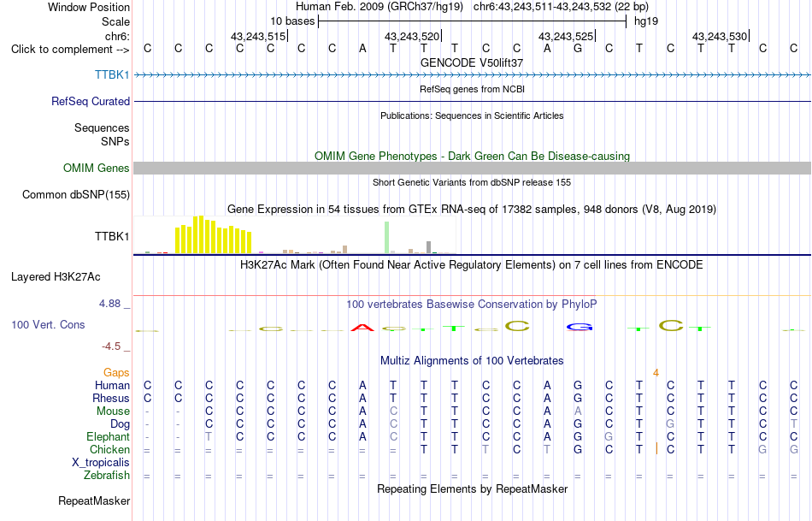Click the hg19 label beside the scale bar
This screenshot has width=812, height=521.
click(x=646, y=21)
